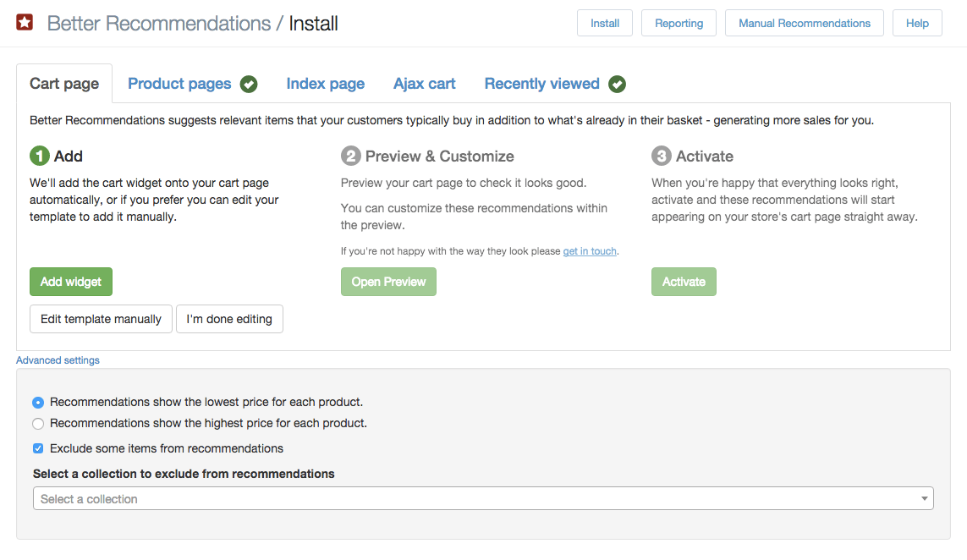Image resolution: width=967 pixels, height=560 pixels.
Task: Click the Add step heading text
Action: tap(69, 156)
